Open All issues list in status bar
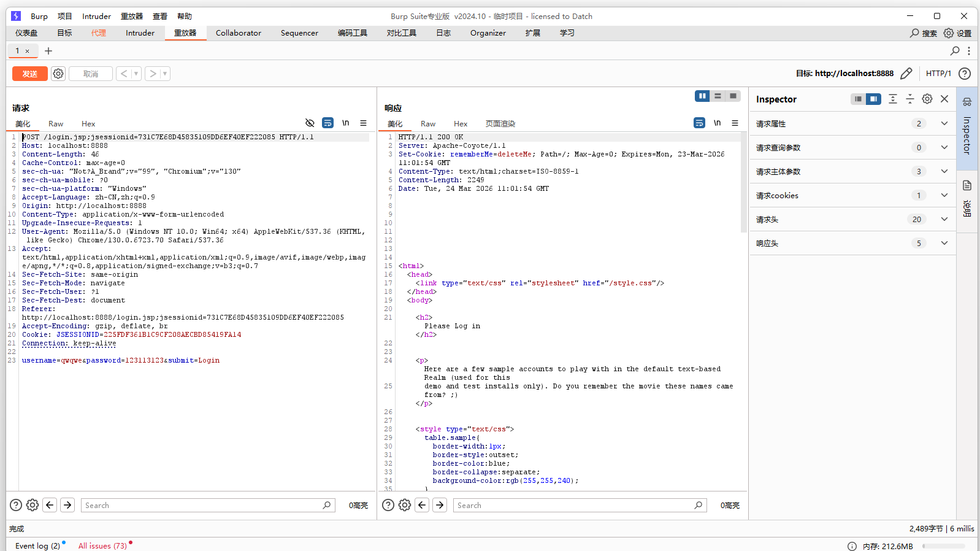The image size is (980, 551). [x=102, y=545]
